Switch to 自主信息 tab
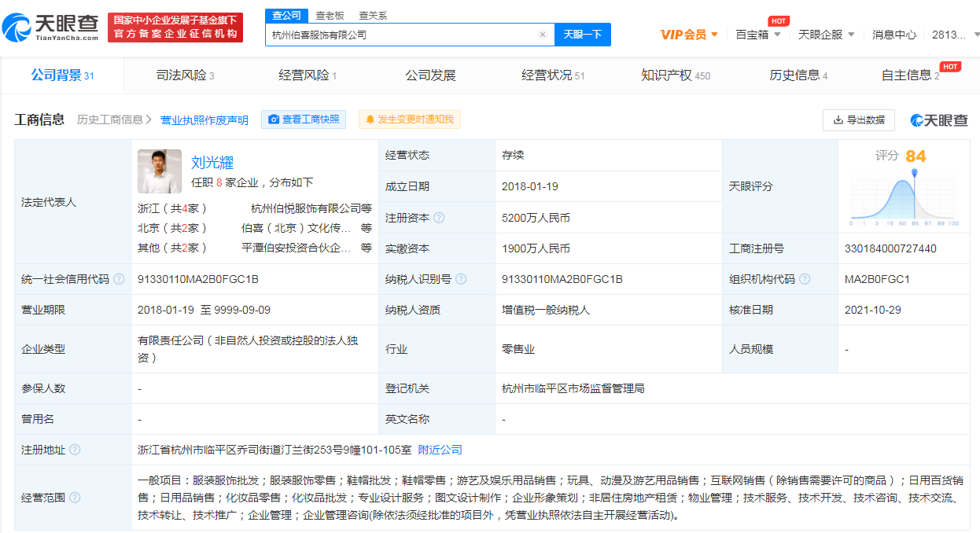The height and width of the screenshot is (533, 980). click(x=910, y=75)
